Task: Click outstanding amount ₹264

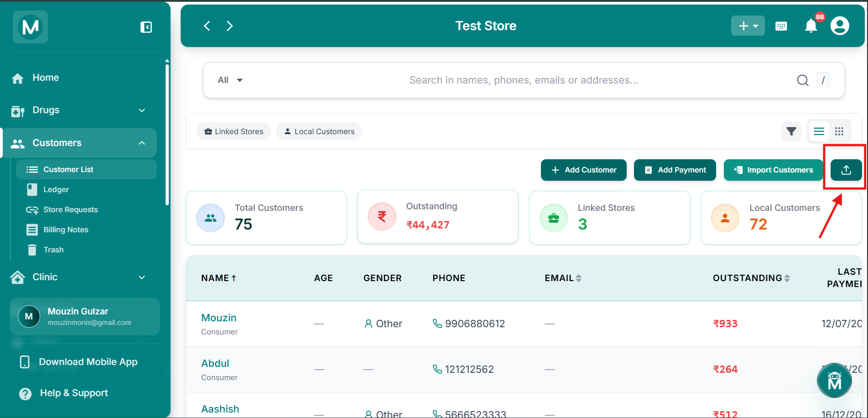Action: coord(725,369)
